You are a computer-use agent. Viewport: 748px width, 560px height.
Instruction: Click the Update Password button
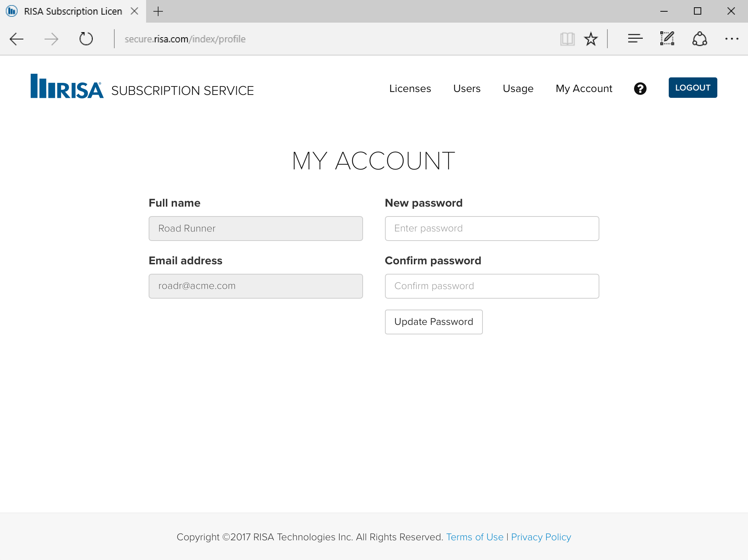click(x=434, y=322)
